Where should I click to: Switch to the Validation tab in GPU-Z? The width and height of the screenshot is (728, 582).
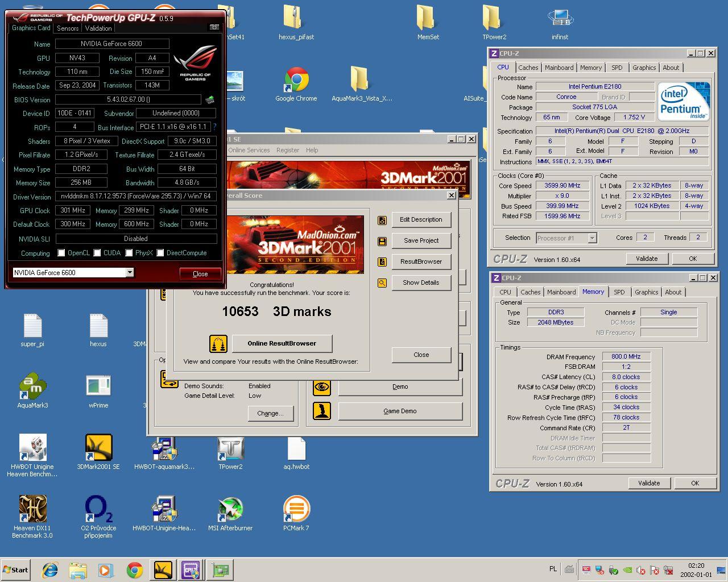pyautogui.click(x=98, y=28)
